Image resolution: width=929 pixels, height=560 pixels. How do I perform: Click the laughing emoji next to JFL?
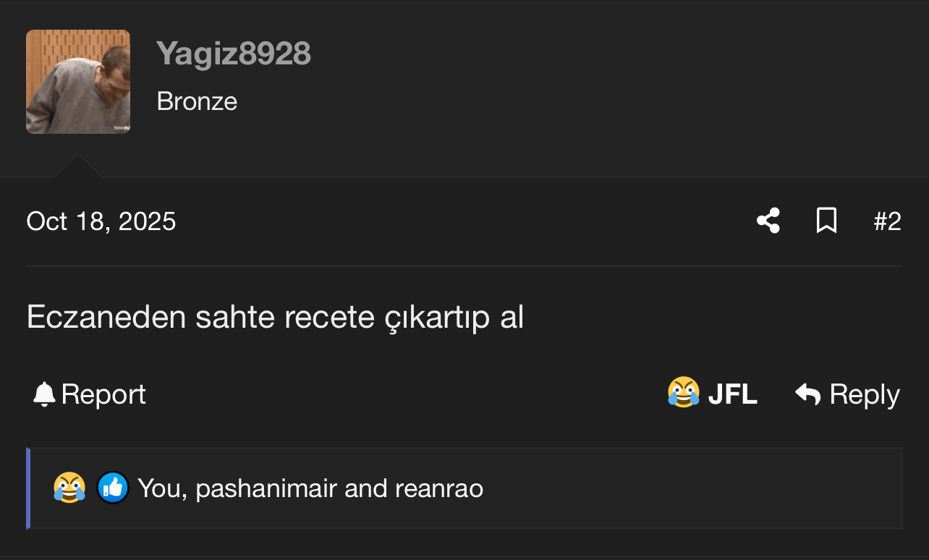click(684, 393)
